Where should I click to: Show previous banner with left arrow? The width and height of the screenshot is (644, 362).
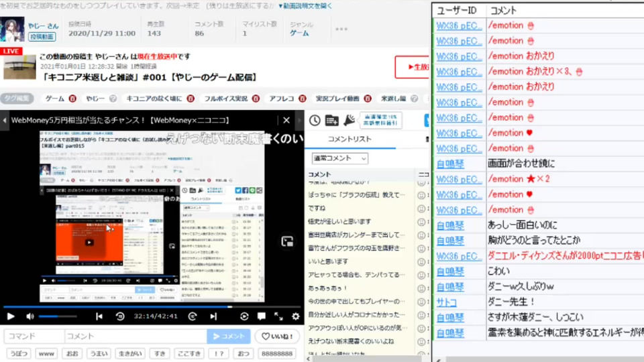[5, 120]
